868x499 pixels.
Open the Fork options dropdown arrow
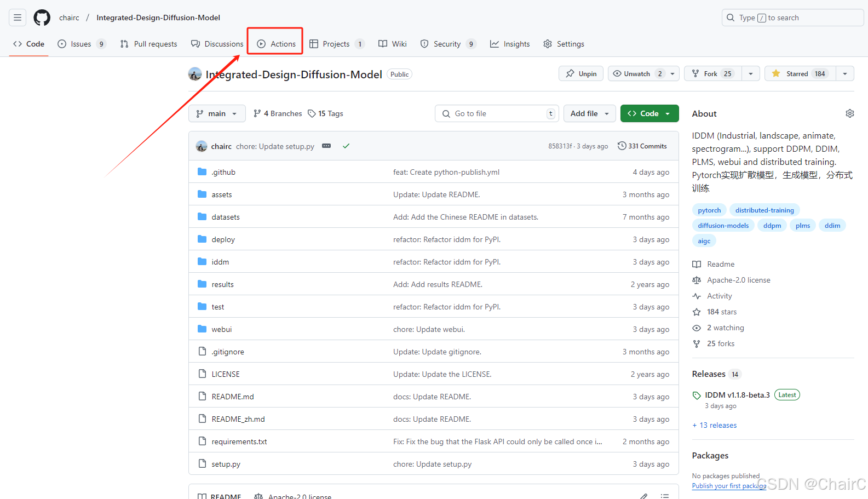click(751, 74)
